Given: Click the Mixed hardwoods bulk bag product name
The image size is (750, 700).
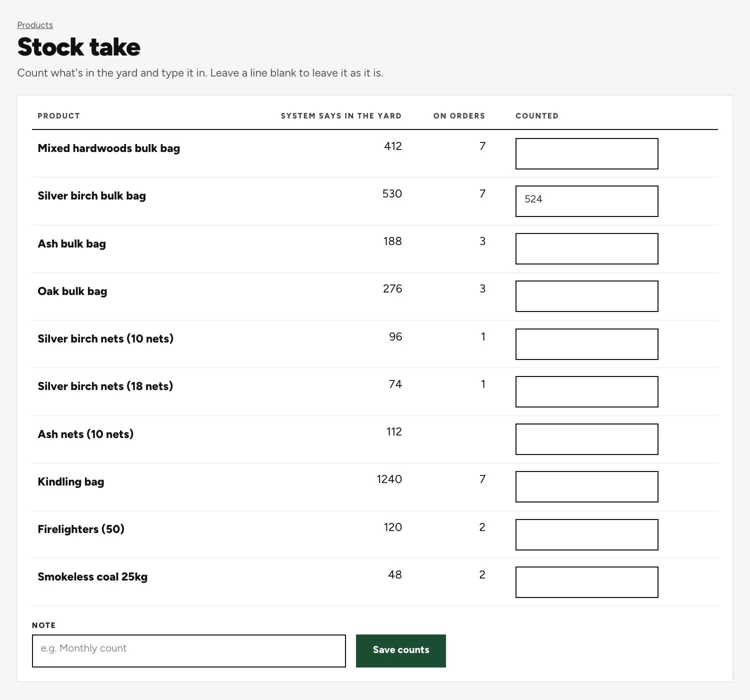Looking at the screenshot, I should [x=109, y=148].
